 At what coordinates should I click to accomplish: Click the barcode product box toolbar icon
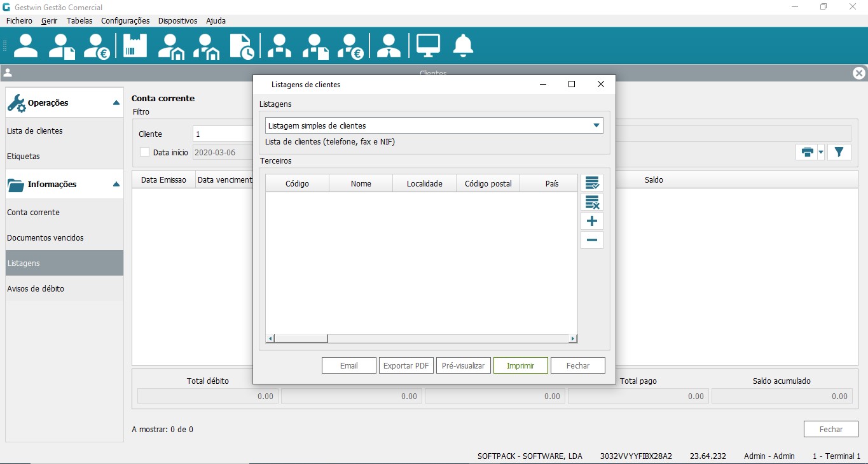(135, 46)
